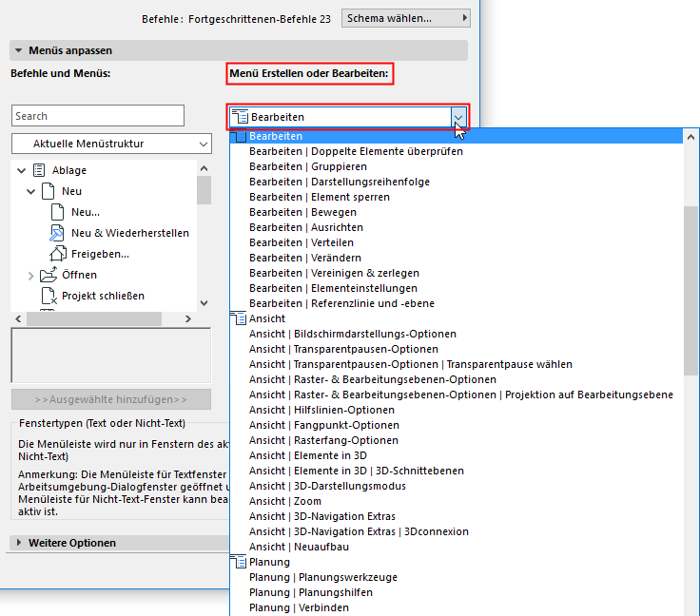Click the Projekt schließen page icon

(x=49, y=296)
